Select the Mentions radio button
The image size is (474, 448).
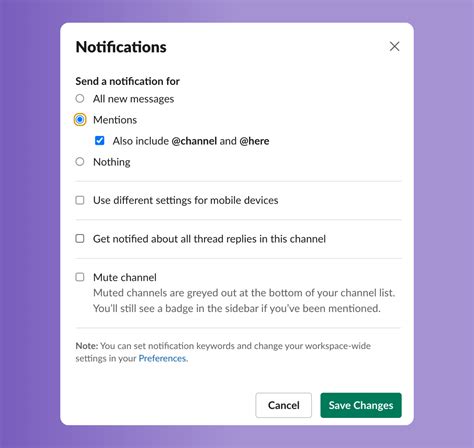coord(80,119)
